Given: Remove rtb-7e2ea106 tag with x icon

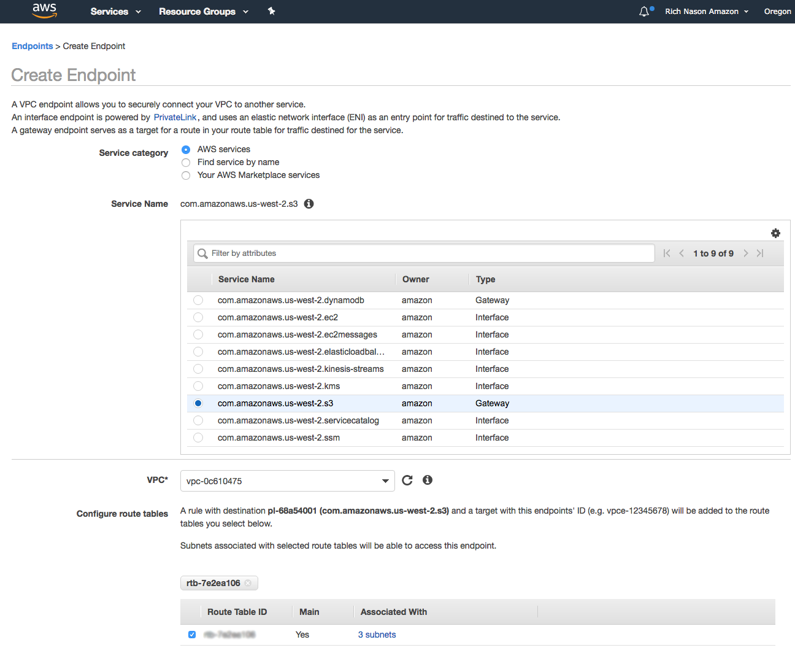Looking at the screenshot, I should pos(248,583).
